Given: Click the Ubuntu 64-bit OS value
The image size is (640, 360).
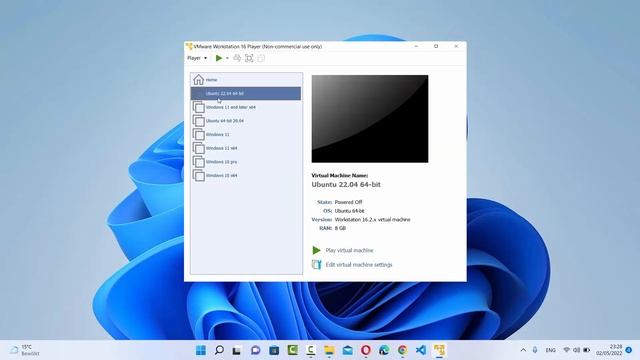Looking at the screenshot, I should [349, 211].
